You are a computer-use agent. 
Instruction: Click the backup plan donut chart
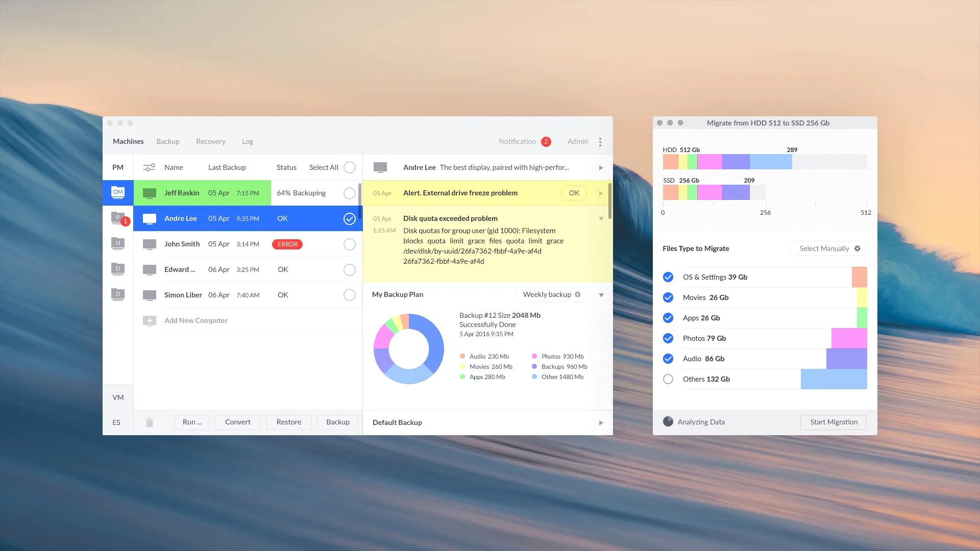click(x=409, y=349)
